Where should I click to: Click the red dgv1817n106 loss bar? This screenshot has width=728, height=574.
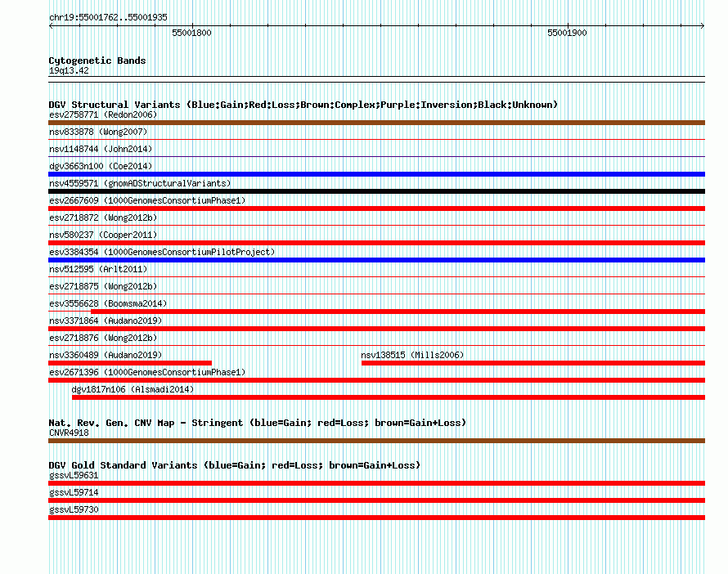(389, 397)
